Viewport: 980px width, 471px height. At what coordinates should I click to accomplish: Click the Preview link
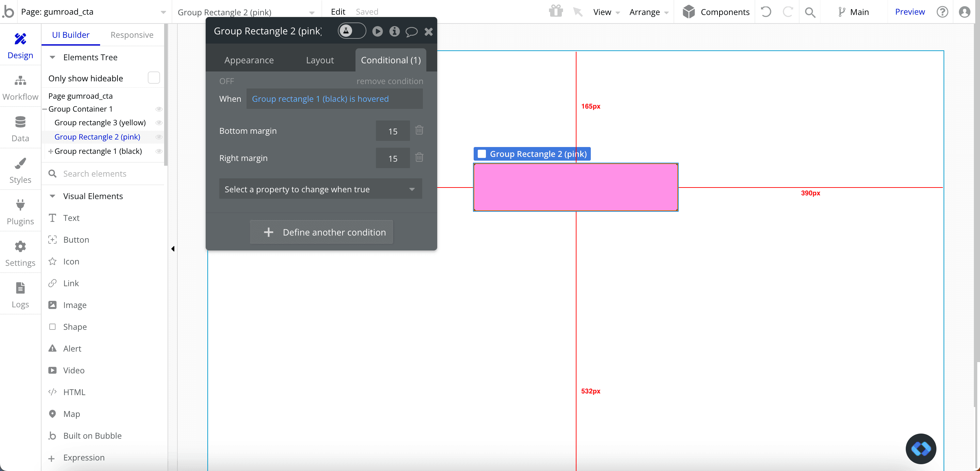click(x=909, y=12)
